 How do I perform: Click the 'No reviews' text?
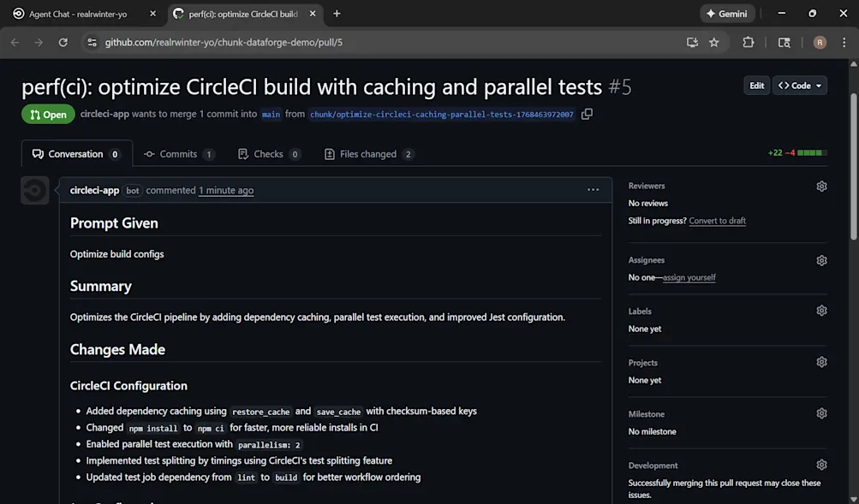648,203
